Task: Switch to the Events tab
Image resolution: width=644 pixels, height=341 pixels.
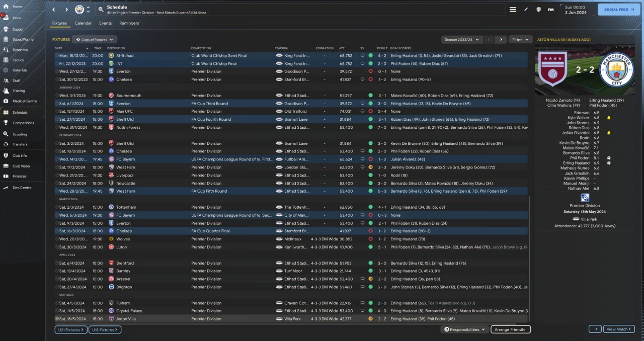Action: [105, 23]
